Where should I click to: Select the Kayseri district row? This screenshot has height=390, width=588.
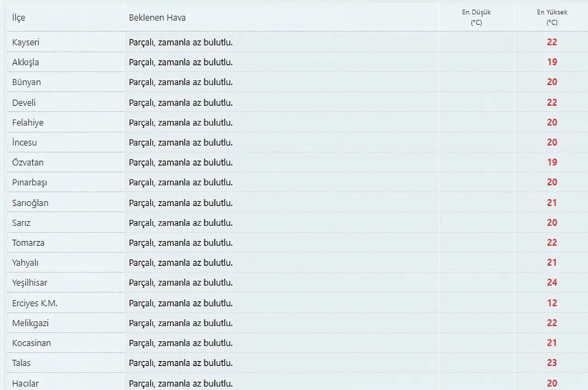point(26,42)
